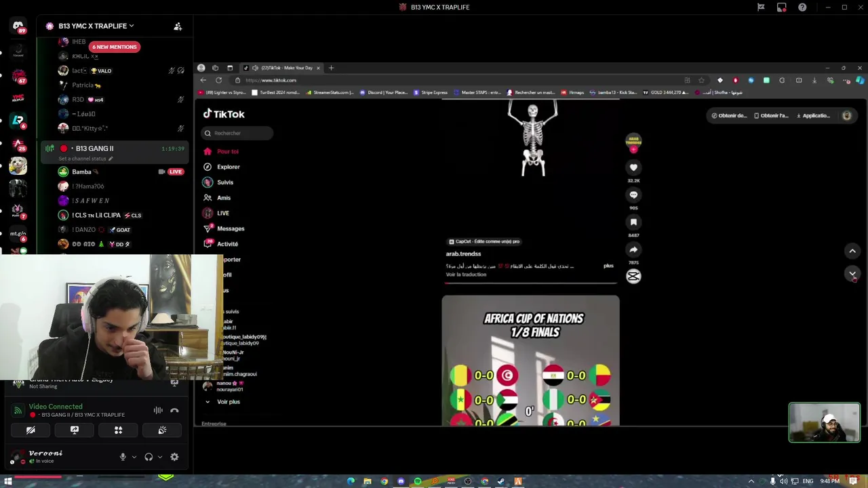Expand headphone output device options
This screenshot has width=868, height=488.
click(160, 457)
